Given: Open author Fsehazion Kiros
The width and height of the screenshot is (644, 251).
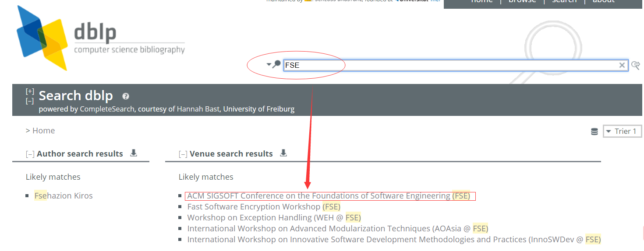Looking at the screenshot, I should click(64, 195).
